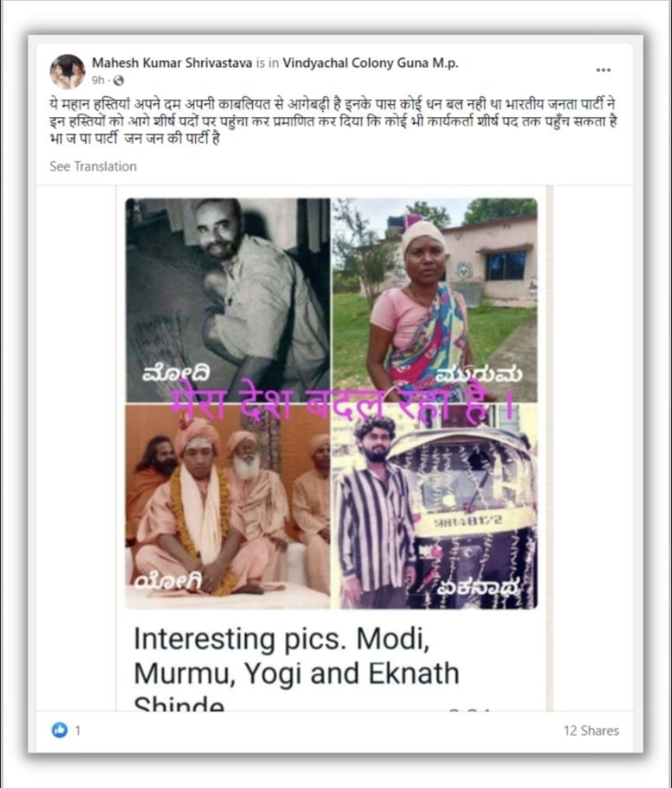Screen dimensions: 672x788
Task: Click See Translation below the post
Action: tap(93, 166)
